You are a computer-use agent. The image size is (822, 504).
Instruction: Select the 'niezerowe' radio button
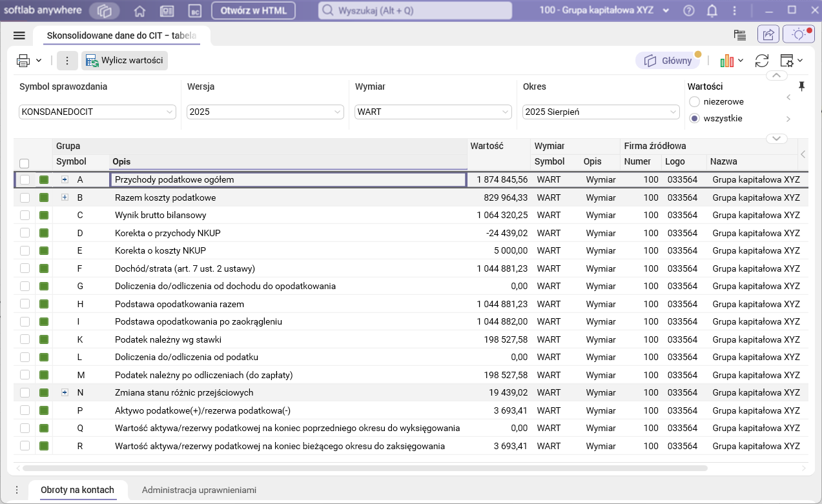tap(695, 102)
